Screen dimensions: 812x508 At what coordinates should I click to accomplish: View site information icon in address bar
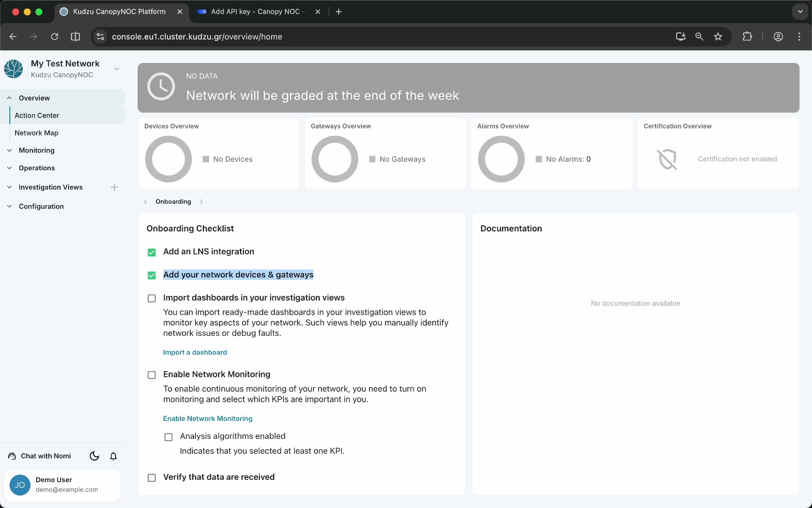click(100, 37)
